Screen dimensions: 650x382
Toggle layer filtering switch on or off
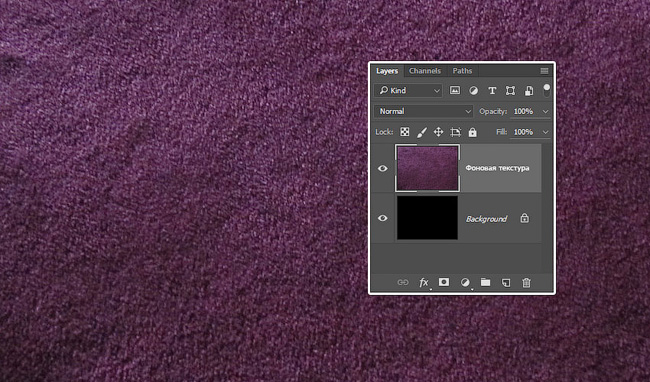pos(547,90)
